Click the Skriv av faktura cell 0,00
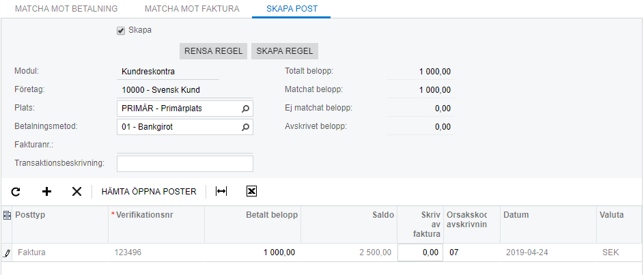The image size is (644, 275). 420,252
